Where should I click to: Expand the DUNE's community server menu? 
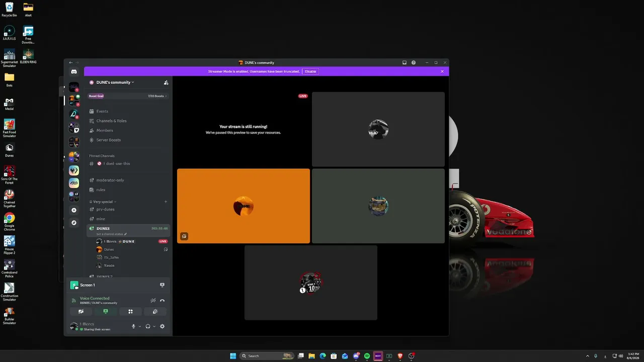115,82
